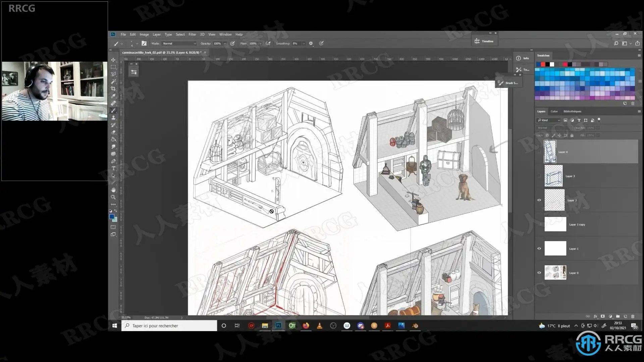Open the layer filter Kind dropdown

pos(549,120)
